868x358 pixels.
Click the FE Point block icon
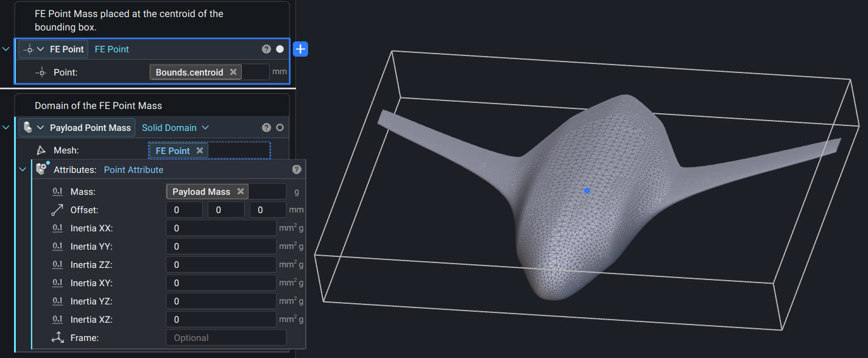coord(29,49)
